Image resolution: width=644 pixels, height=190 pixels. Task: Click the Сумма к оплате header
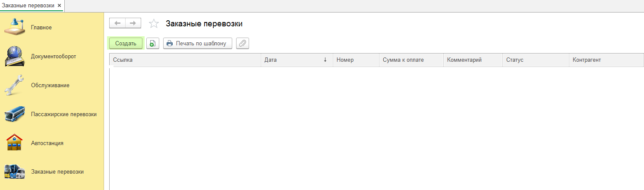coord(403,60)
